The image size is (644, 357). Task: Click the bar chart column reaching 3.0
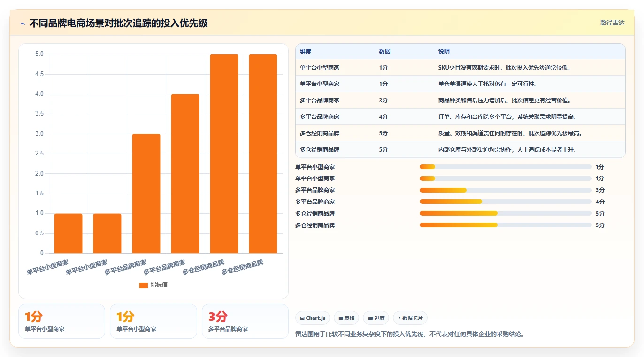[146, 194]
